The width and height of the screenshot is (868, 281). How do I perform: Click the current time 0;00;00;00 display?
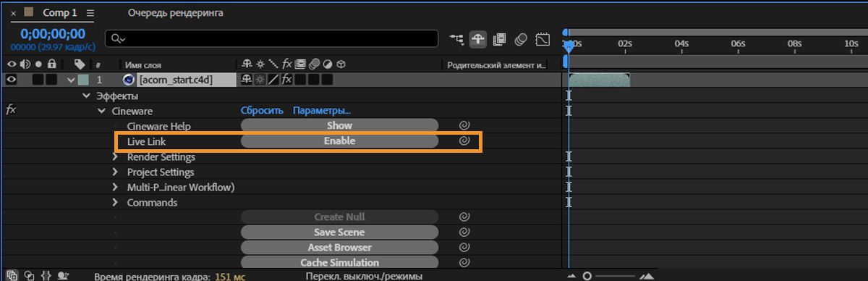(x=52, y=33)
